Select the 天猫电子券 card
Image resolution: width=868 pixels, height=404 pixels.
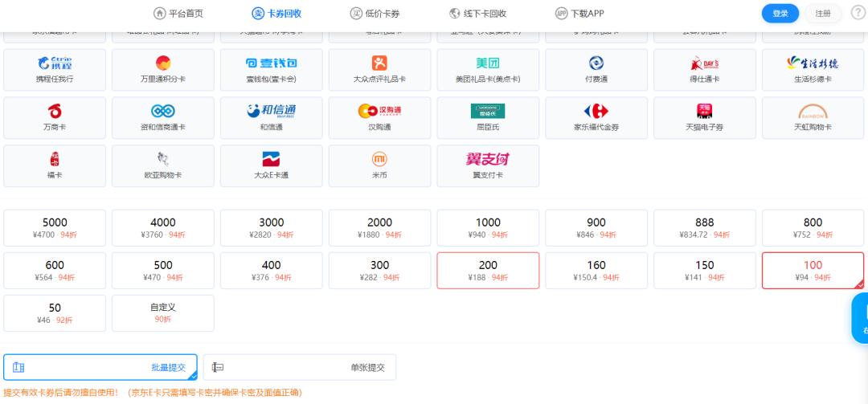click(x=705, y=118)
